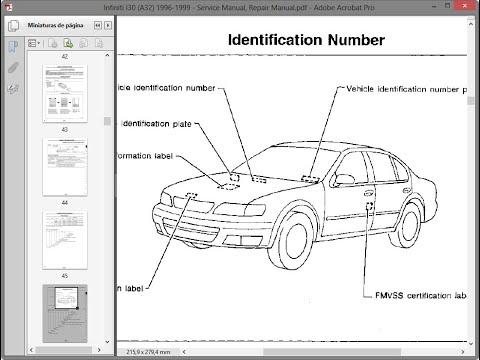
Task: Click document vertical scrollbar thumb
Action: tap(471, 101)
